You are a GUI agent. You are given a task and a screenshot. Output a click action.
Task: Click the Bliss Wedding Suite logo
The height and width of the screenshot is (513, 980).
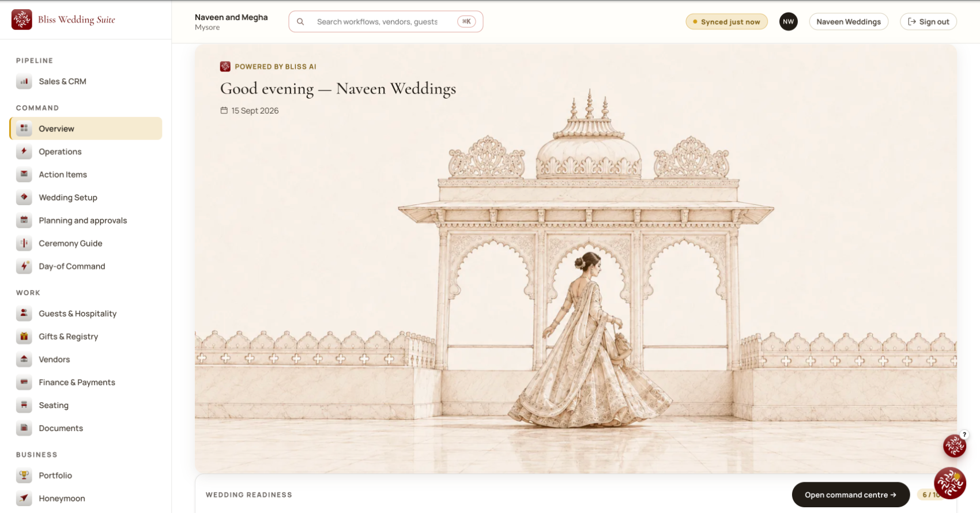[x=22, y=20]
